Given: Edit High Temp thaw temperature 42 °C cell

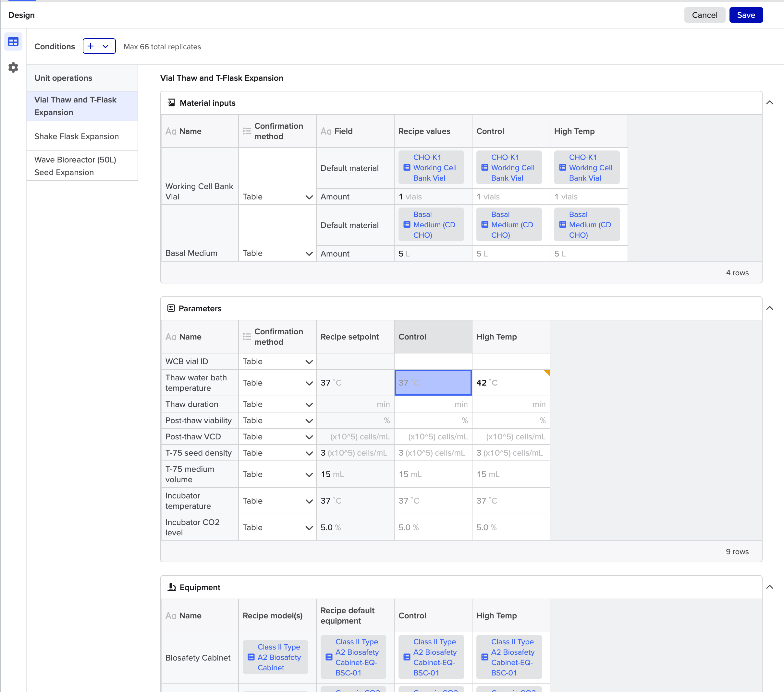Looking at the screenshot, I should [510, 383].
